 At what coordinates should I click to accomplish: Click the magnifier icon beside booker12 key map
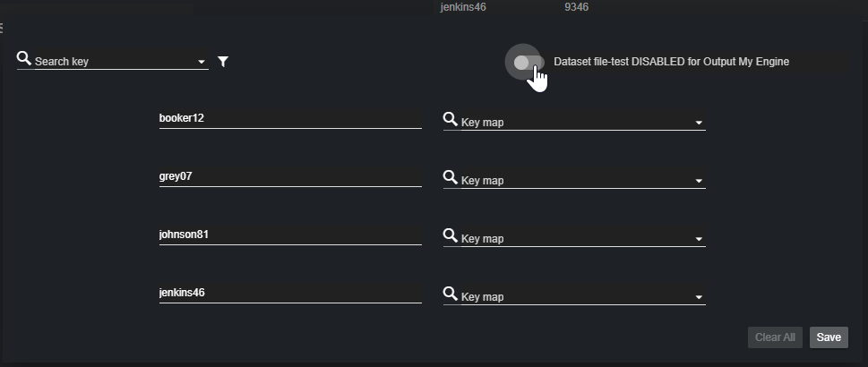(x=451, y=119)
